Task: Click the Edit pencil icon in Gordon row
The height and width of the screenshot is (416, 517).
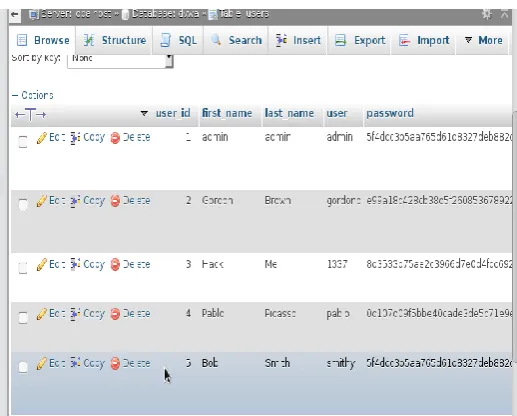Action: [x=42, y=201]
